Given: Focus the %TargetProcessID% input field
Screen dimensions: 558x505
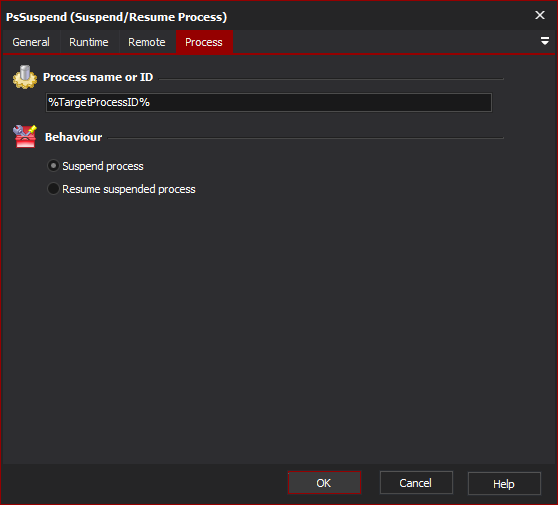Looking at the screenshot, I should (x=269, y=102).
